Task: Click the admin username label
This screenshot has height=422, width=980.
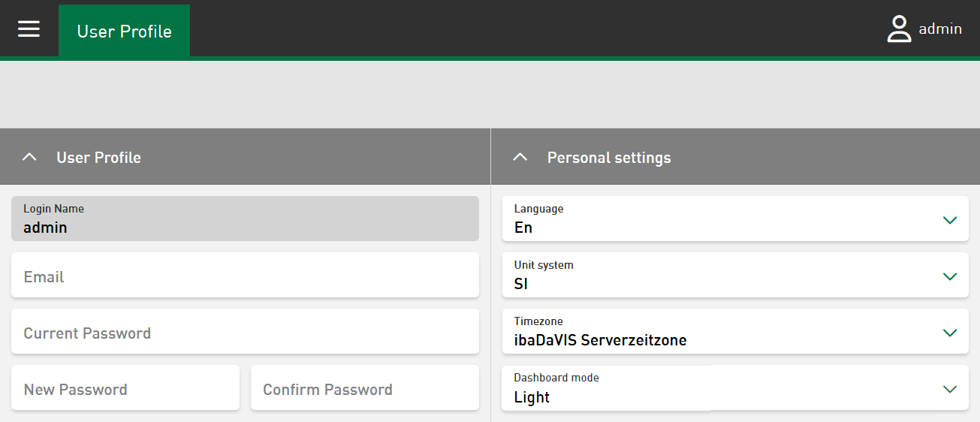Action: click(940, 29)
